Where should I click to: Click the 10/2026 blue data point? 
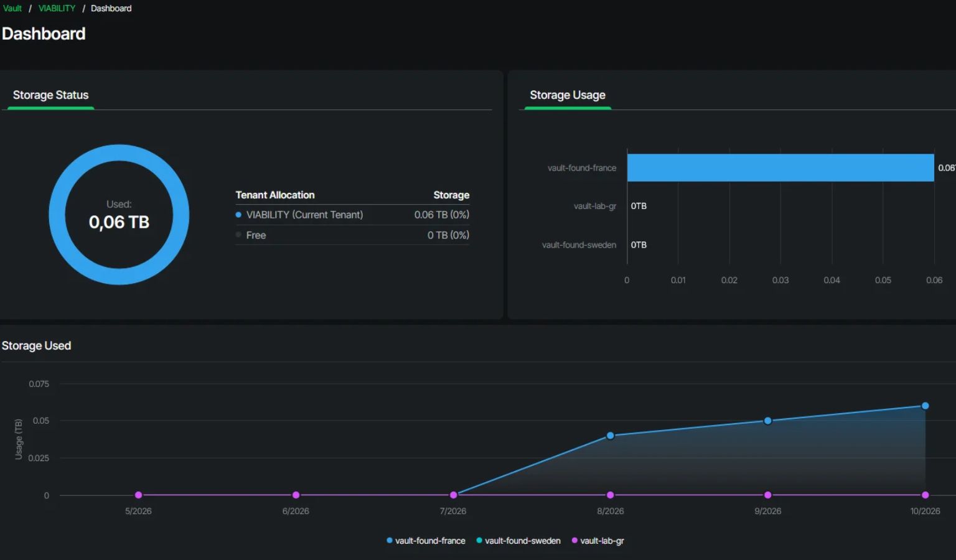926,406
